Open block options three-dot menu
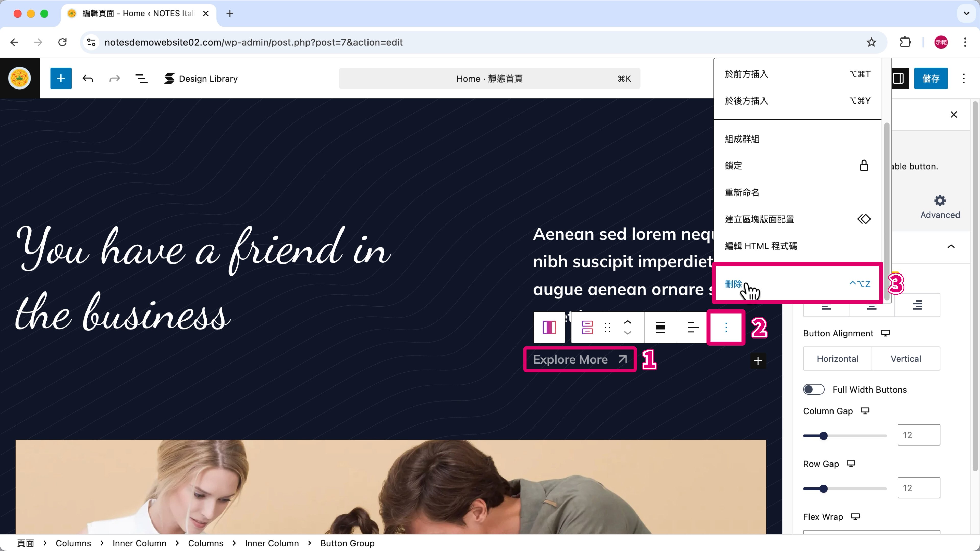This screenshot has height=551, width=980. click(726, 327)
